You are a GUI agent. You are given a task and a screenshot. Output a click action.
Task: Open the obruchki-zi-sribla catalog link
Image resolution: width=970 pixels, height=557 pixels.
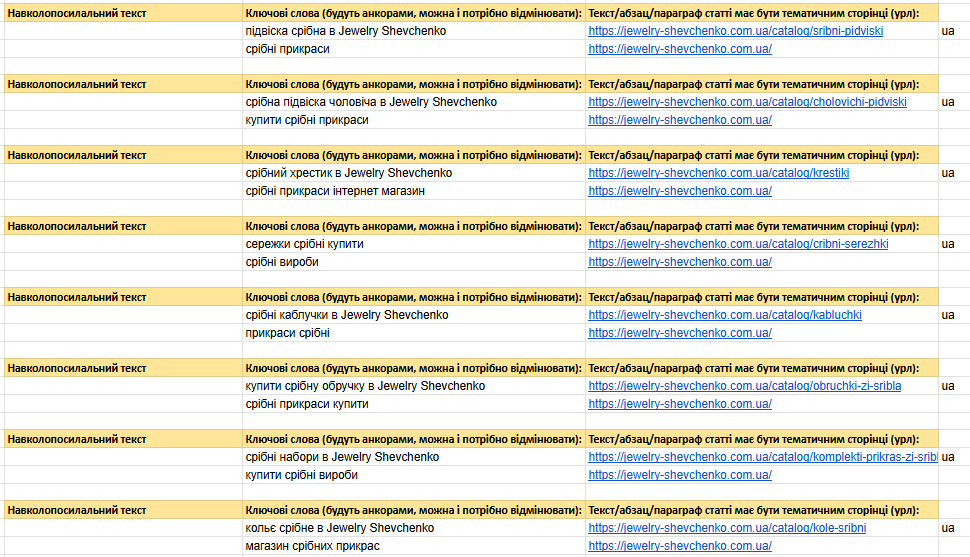pyautogui.click(x=745, y=386)
